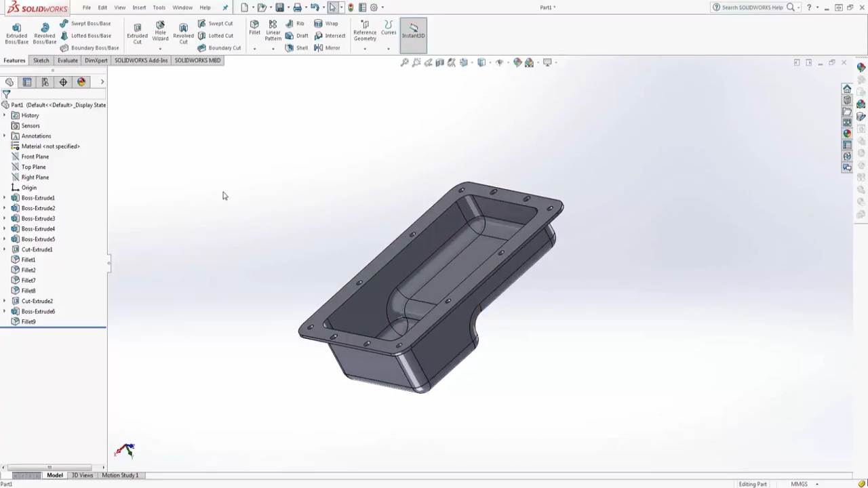The width and height of the screenshot is (868, 488).
Task: Select the Revolved Cut tool
Action: coord(183,33)
